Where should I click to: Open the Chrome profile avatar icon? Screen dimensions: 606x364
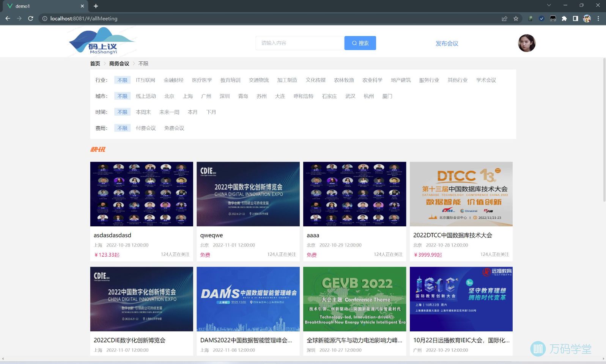587,19
